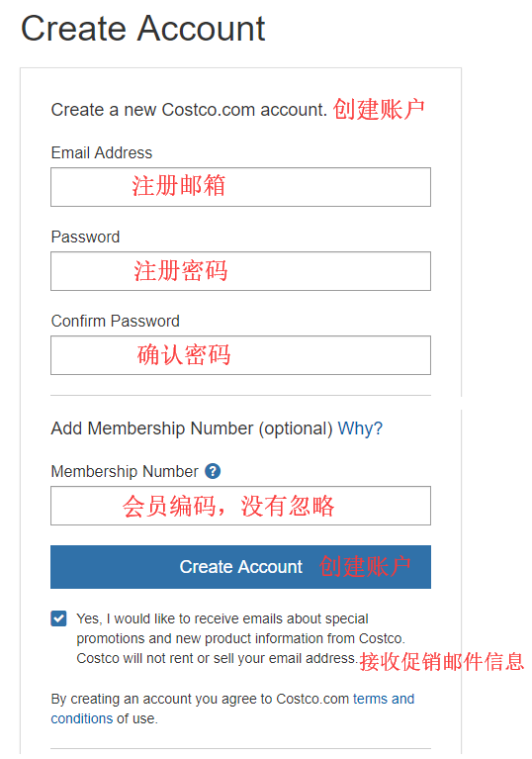Uncheck the receive promotional emails checkbox
This screenshot has height=759, width=532.
point(58,618)
